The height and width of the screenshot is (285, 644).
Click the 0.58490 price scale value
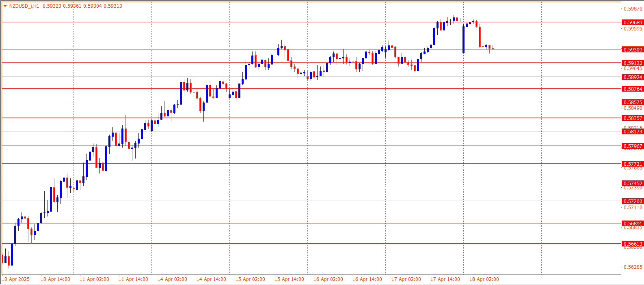(633, 108)
